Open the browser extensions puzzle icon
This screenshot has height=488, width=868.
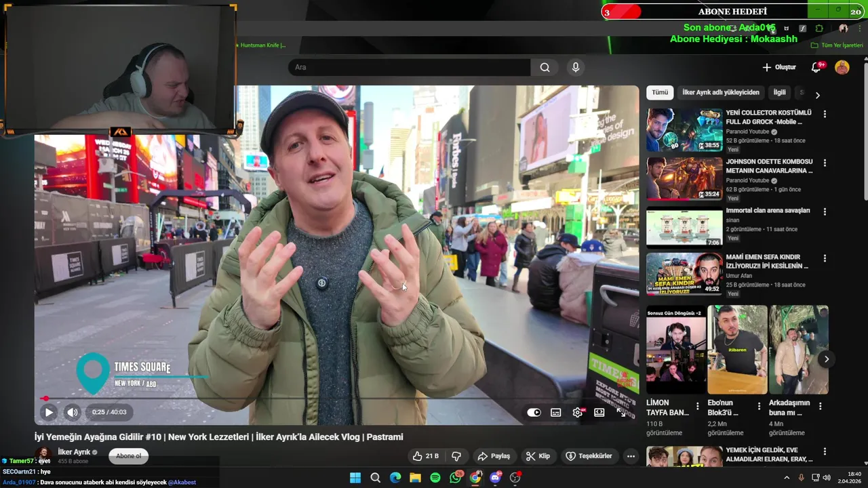click(819, 28)
